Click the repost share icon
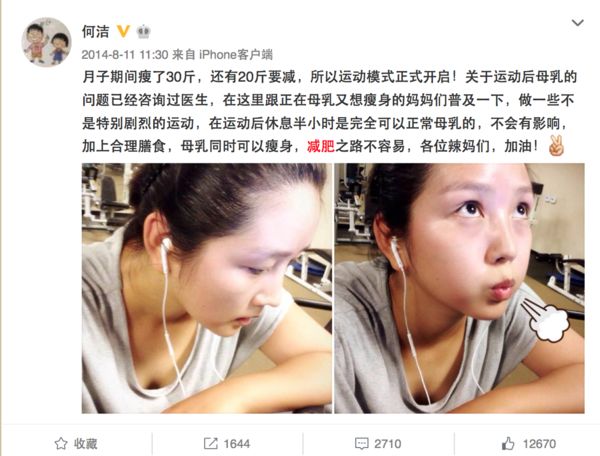 (210, 444)
